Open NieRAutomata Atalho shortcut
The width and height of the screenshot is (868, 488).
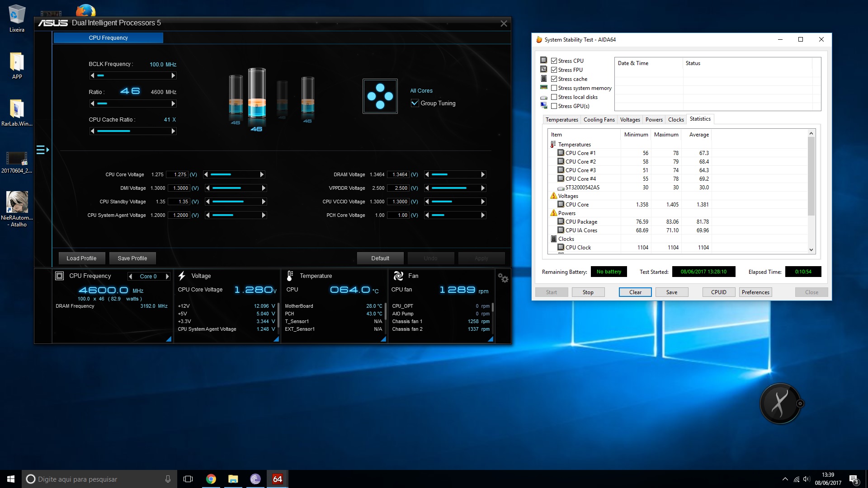tap(18, 209)
